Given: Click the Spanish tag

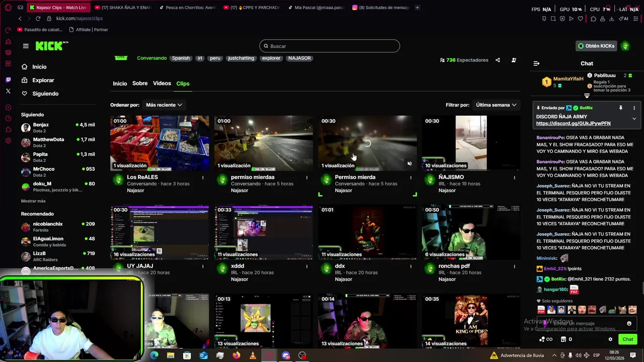Looking at the screenshot, I should [181, 58].
